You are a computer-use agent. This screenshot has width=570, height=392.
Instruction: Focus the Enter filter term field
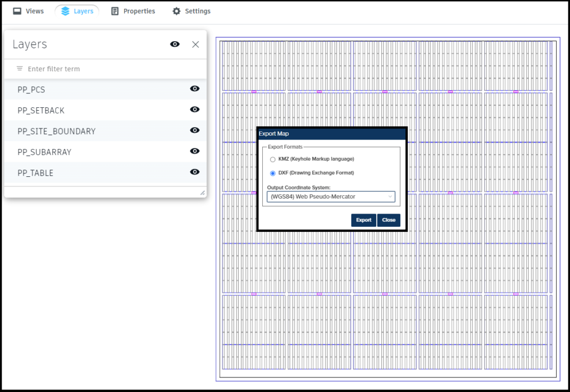coord(105,69)
